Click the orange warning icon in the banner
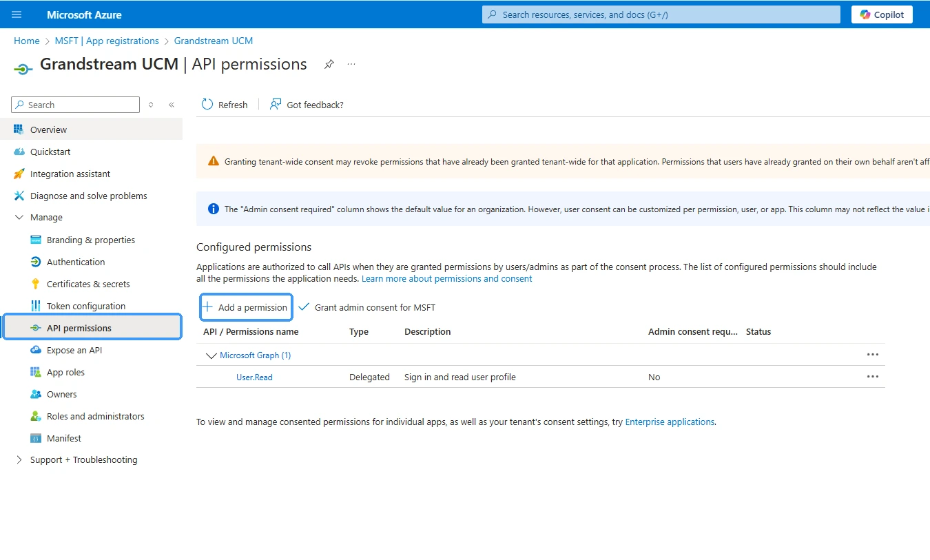Screen dimensions: 930x560 tap(214, 161)
